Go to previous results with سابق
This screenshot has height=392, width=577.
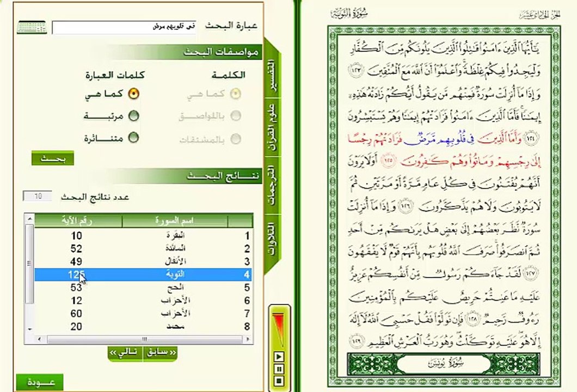point(161,353)
